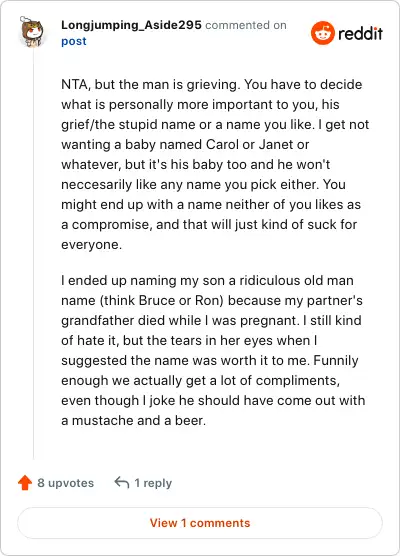Click the "View 1 comments" button
Viewport: 400px width, 556px height.
(200, 523)
